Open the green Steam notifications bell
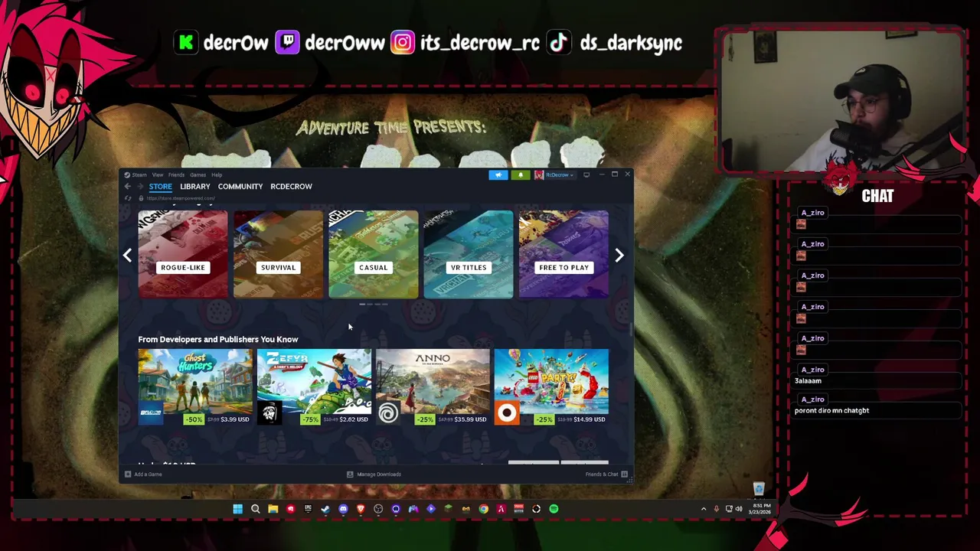980x551 pixels. pos(521,174)
